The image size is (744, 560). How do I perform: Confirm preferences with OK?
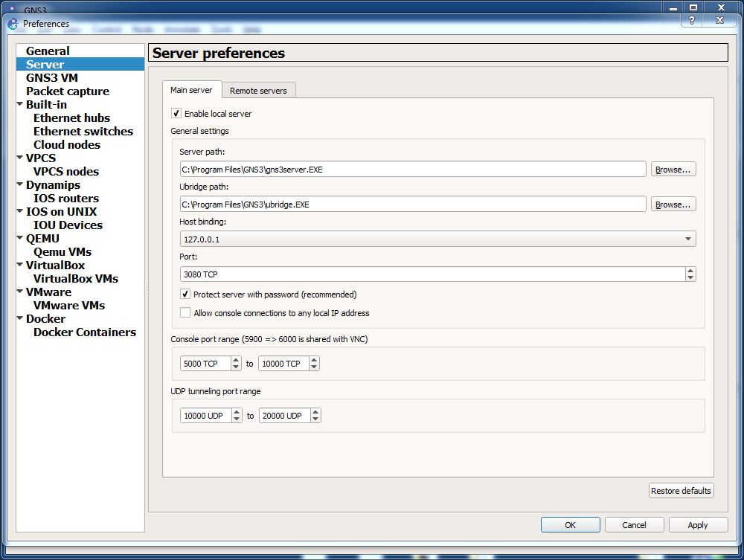pos(571,525)
